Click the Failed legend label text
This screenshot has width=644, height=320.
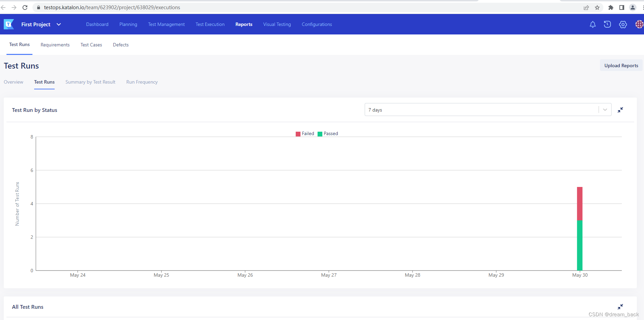308,133
